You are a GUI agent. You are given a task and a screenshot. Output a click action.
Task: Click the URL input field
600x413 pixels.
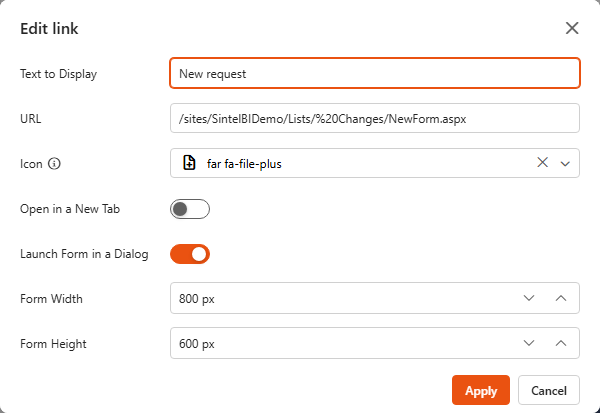(x=375, y=118)
